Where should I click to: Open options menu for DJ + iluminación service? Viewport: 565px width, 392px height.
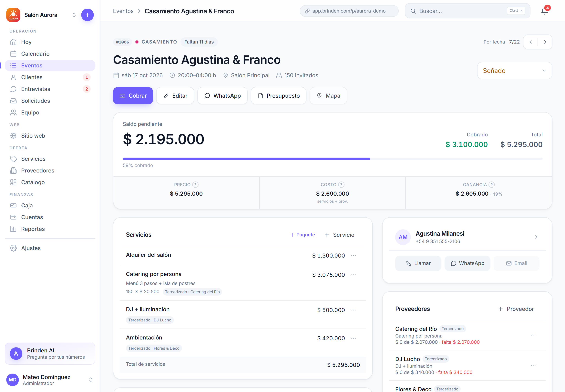point(354,310)
